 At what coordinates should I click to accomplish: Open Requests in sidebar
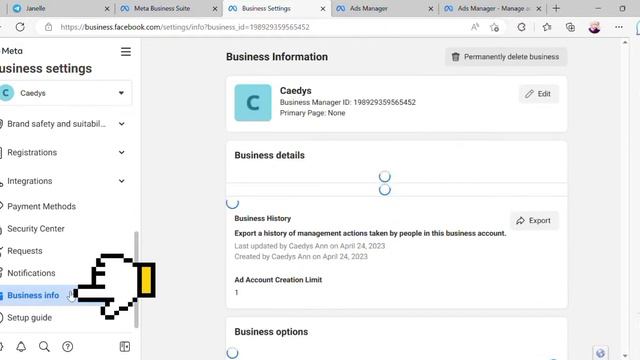[x=24, y=251]
